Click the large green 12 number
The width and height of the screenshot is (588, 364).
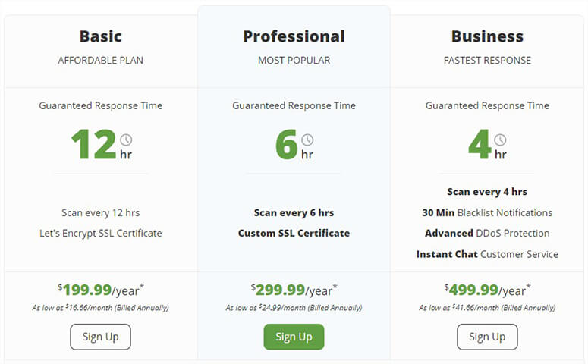(x=93, y=144)
